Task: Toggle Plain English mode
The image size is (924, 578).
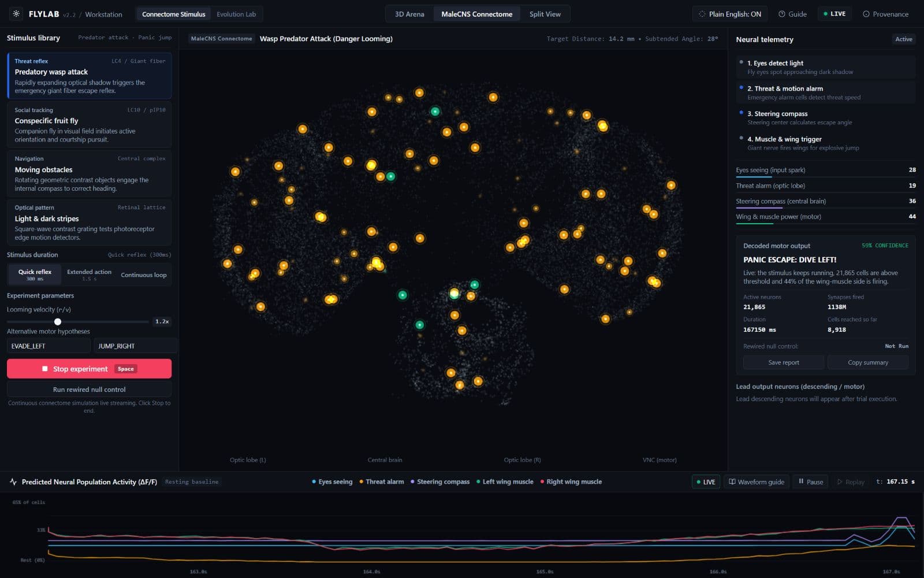Action: (730, 14)
